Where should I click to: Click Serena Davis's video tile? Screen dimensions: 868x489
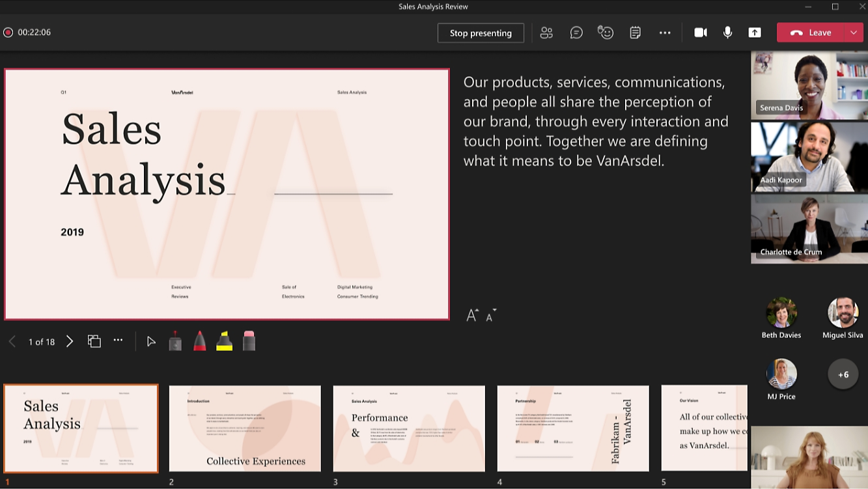pyautogui.click(x=809, y=85)
